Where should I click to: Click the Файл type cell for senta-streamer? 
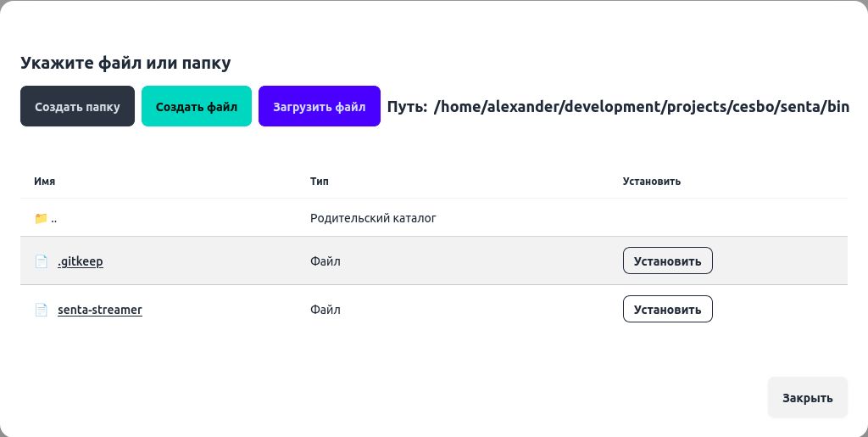[325, 310]
